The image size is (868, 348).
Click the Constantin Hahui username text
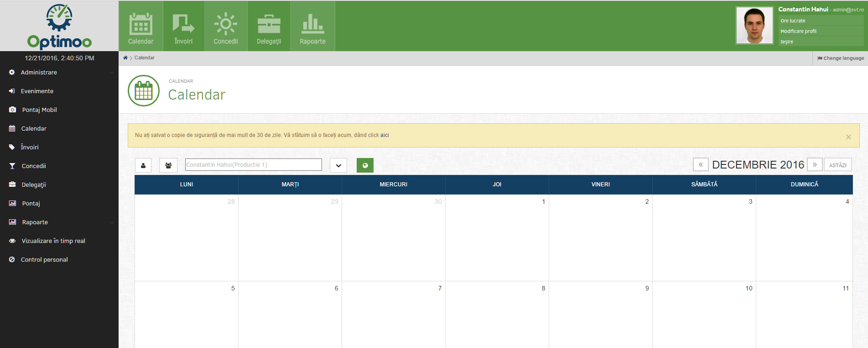pyautogui.click(x=803, y=9)
